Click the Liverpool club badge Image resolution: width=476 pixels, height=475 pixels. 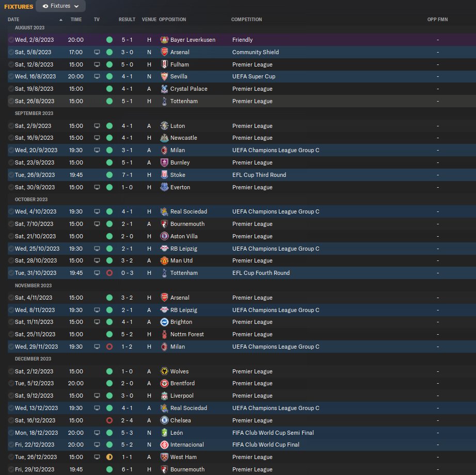pos(164,396)
